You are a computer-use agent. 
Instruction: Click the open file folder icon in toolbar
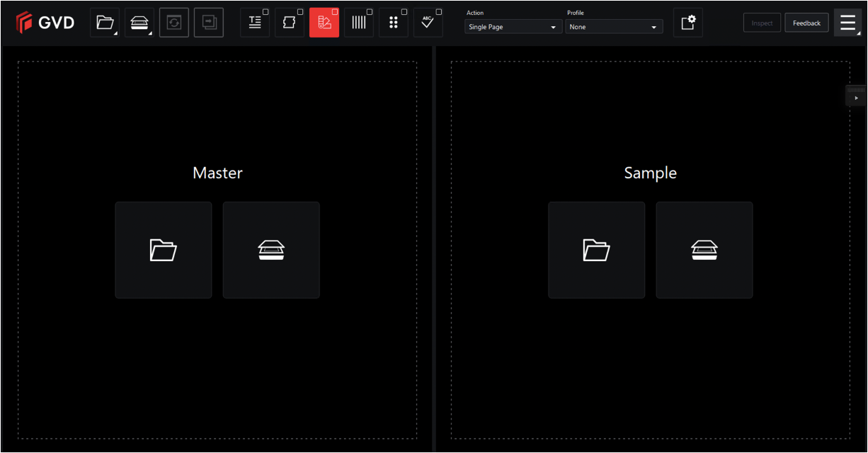[105, 23]
